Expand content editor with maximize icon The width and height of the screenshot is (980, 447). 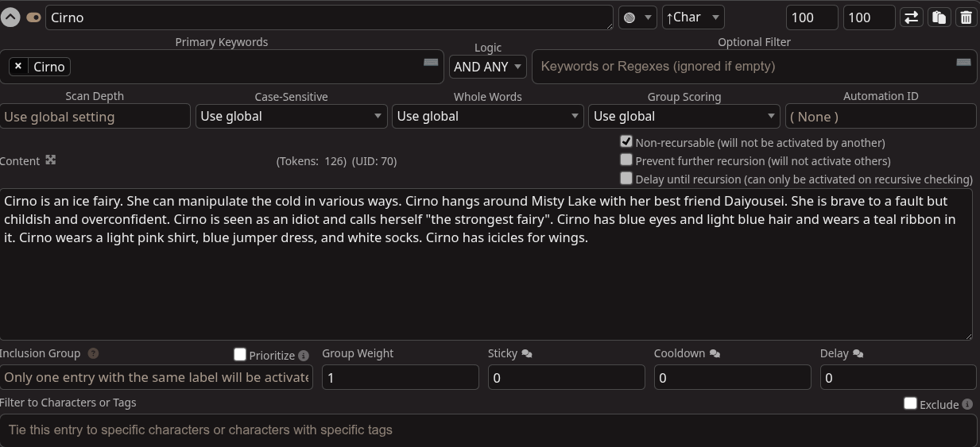pos(51,160)
